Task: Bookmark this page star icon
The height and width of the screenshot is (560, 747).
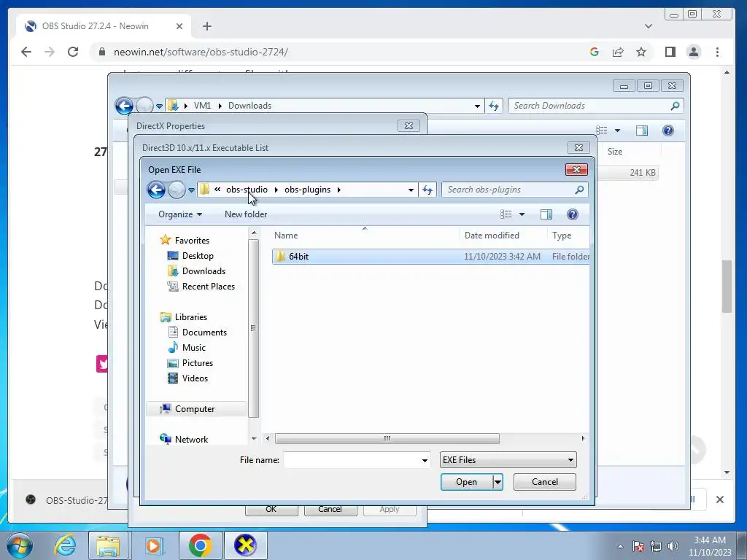Action: [x=641, y=52]
